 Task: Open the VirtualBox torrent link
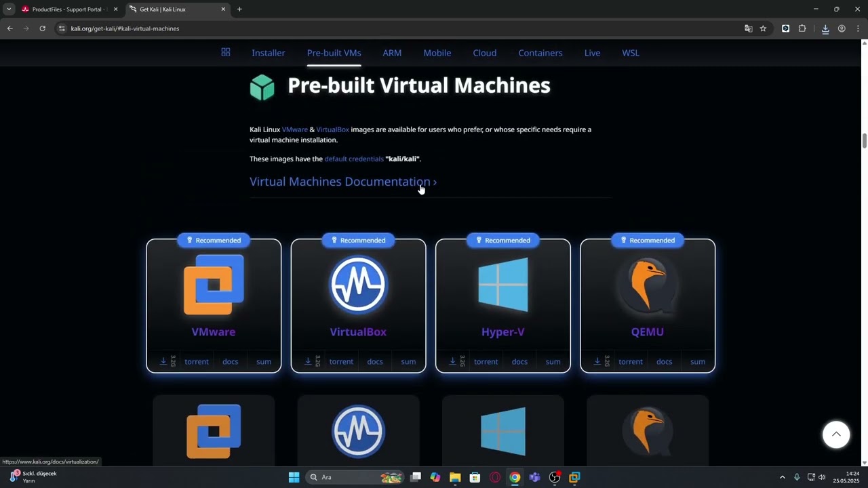click(x=341, y=361)
